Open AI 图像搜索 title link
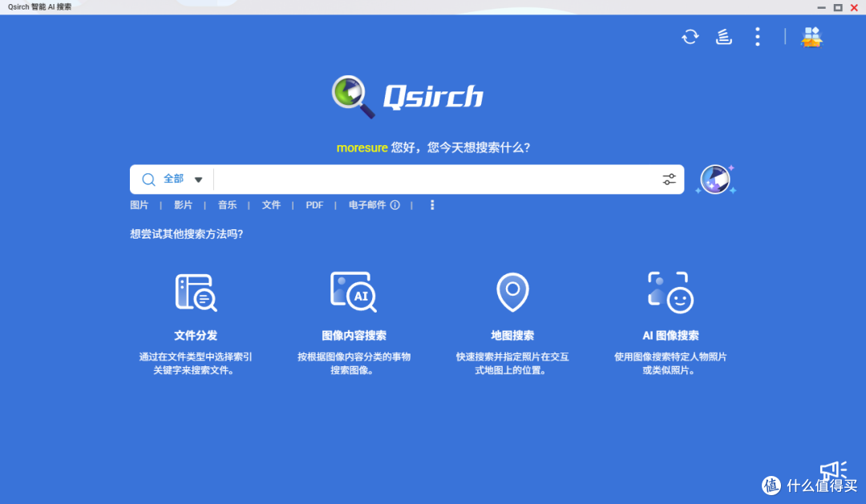866x504 pixels. click(670, 335)
